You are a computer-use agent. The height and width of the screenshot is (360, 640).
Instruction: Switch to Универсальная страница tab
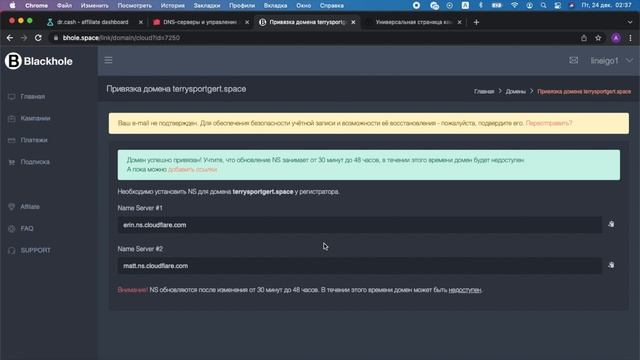coord(413,22)
